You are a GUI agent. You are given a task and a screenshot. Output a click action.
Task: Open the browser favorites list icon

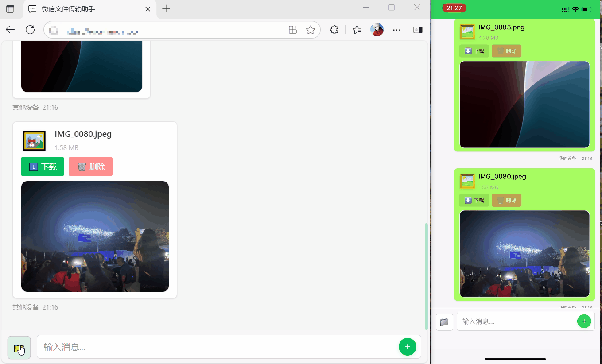coord(357,30)
